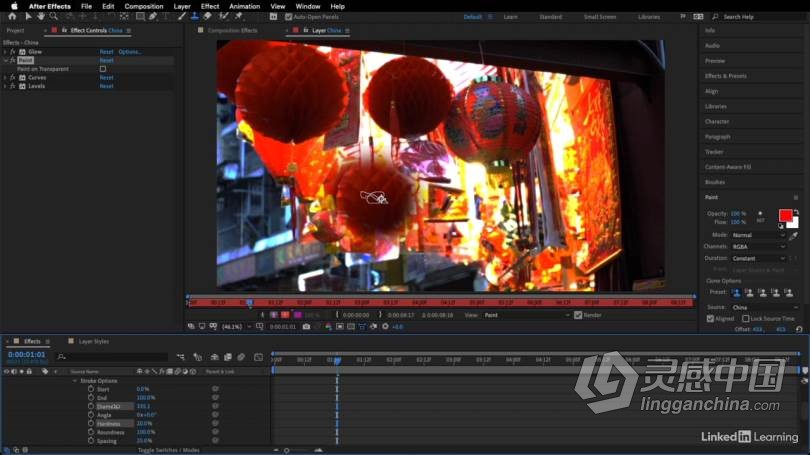Swap foreground and background colors arrow
Image resolution: width=810 pixels, height=455 pixels.
[796, 212]
